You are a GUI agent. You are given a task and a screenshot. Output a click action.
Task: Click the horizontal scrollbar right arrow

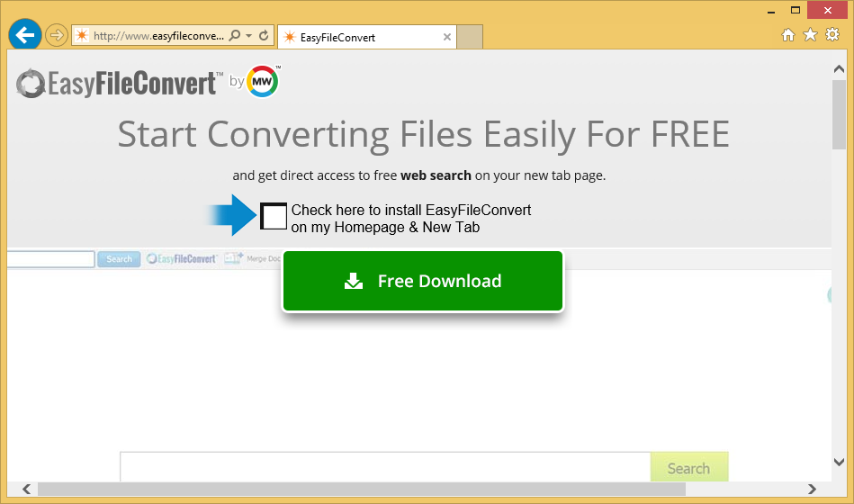(812, 489)
